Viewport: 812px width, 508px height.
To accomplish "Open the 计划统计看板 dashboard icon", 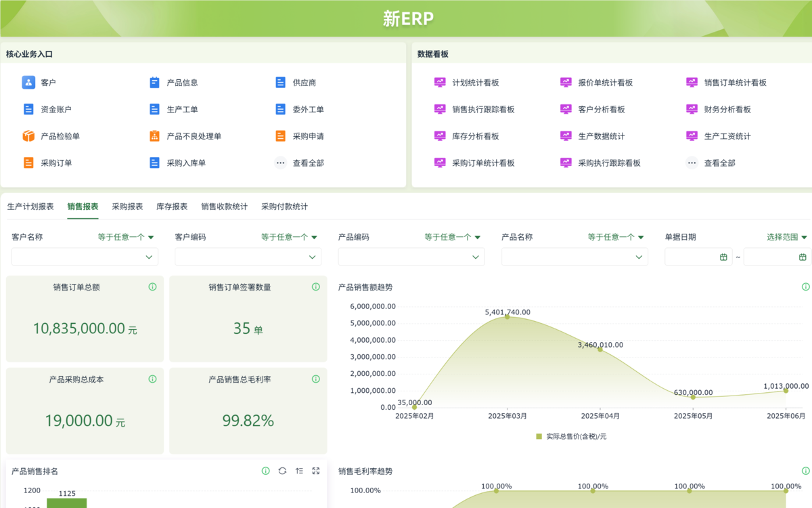I will [440, 83].
